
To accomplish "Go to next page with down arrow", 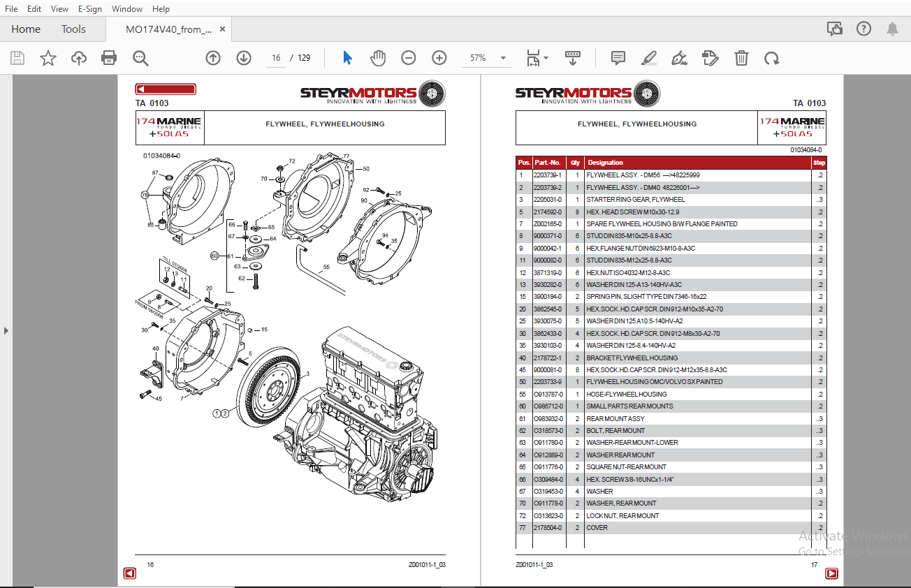I will 244,58.
